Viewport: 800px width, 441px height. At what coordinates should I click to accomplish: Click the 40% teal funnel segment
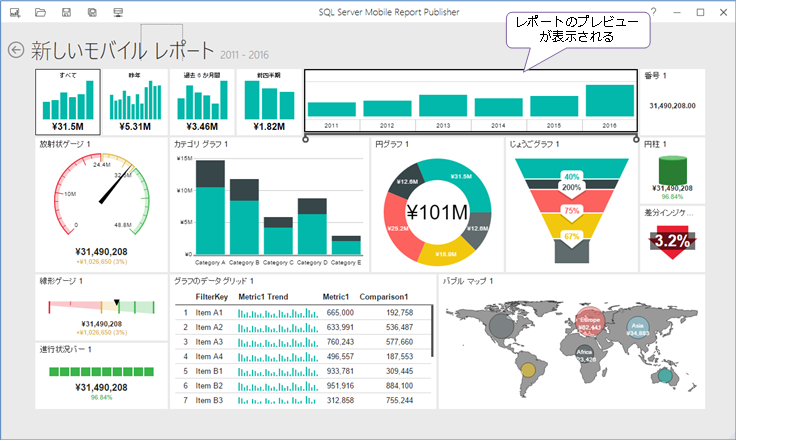click(x=571, y=168)
